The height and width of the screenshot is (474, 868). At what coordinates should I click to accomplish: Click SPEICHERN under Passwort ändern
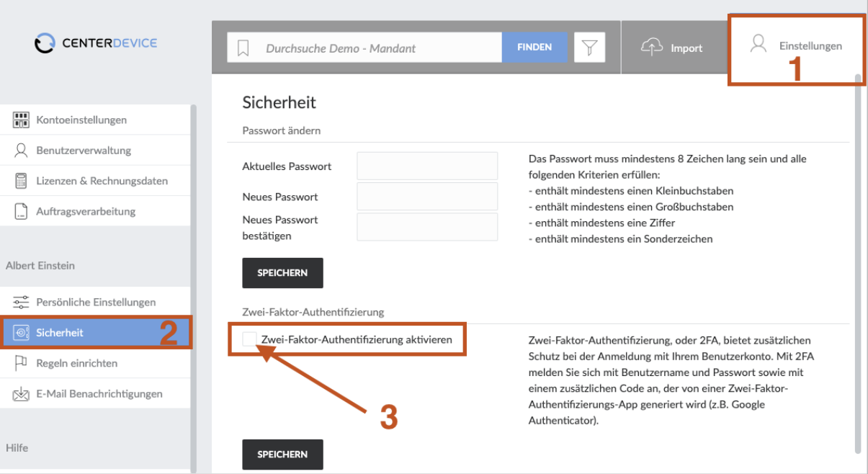[x=283, y=273]
